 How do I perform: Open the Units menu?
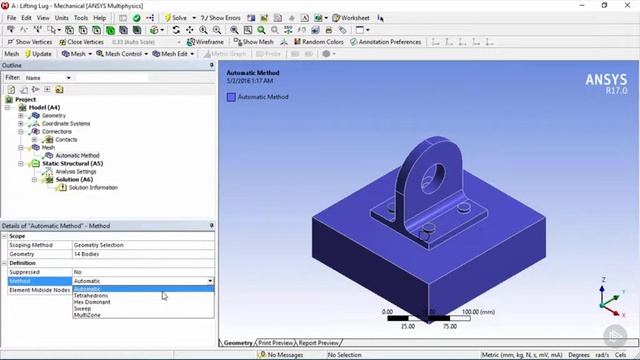(x=62, y=18)
